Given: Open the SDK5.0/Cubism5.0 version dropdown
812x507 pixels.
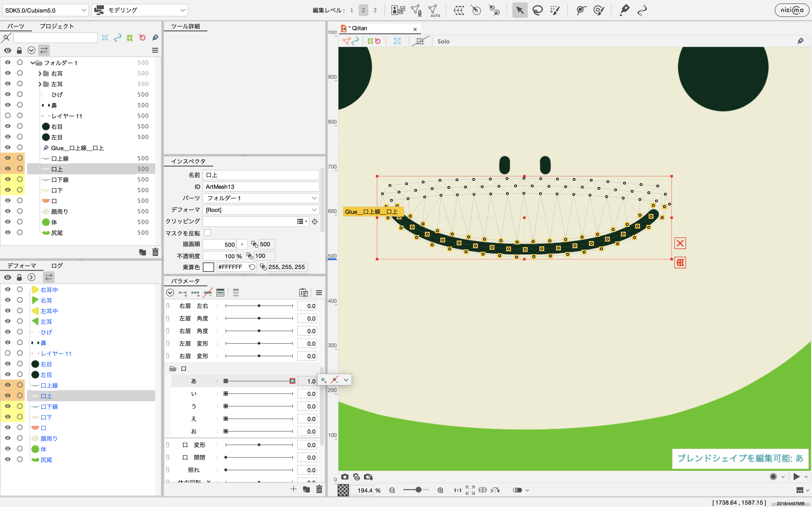Looking at the screenshot, I should pos(45,10).
